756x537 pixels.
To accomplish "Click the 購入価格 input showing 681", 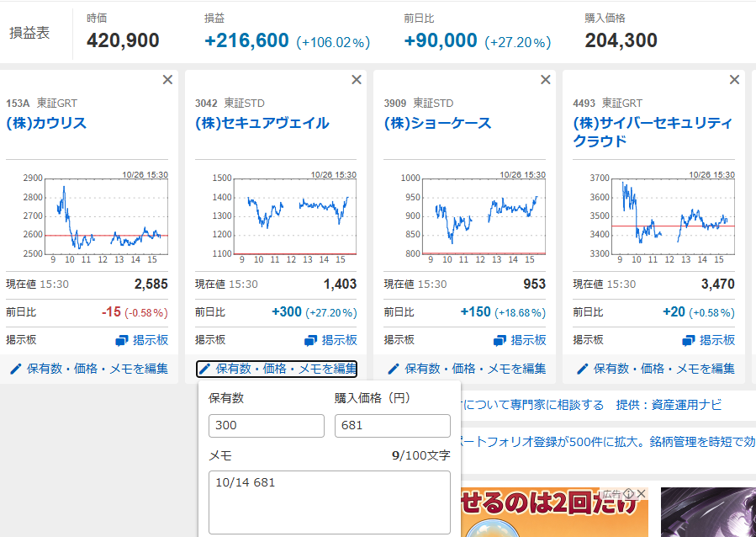I will [x=393, y=426].
